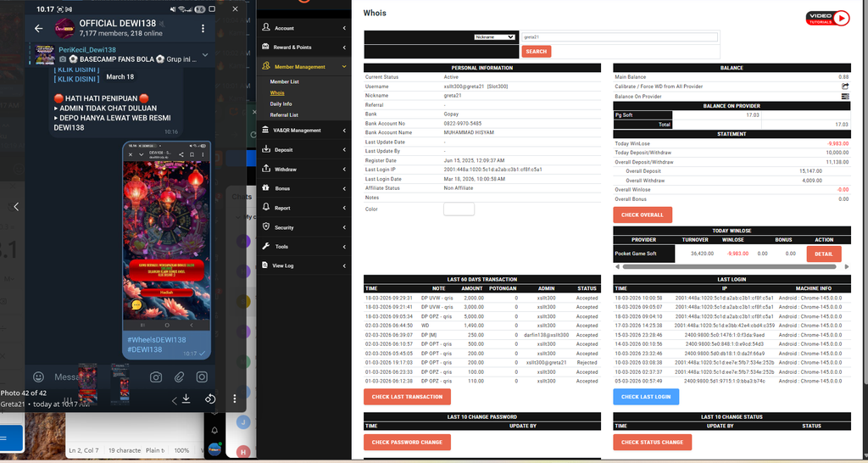Click the Calibrate / Force WD share icon
The height and width of the screenshot is (463, 868).
[845, 86]
